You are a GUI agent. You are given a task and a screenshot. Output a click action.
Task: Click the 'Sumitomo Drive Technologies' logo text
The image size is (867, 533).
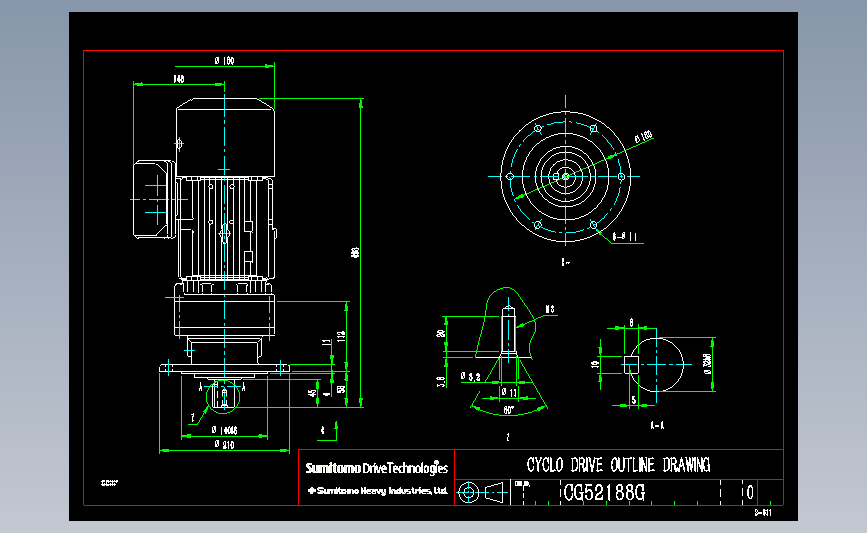tap(377, 468)
